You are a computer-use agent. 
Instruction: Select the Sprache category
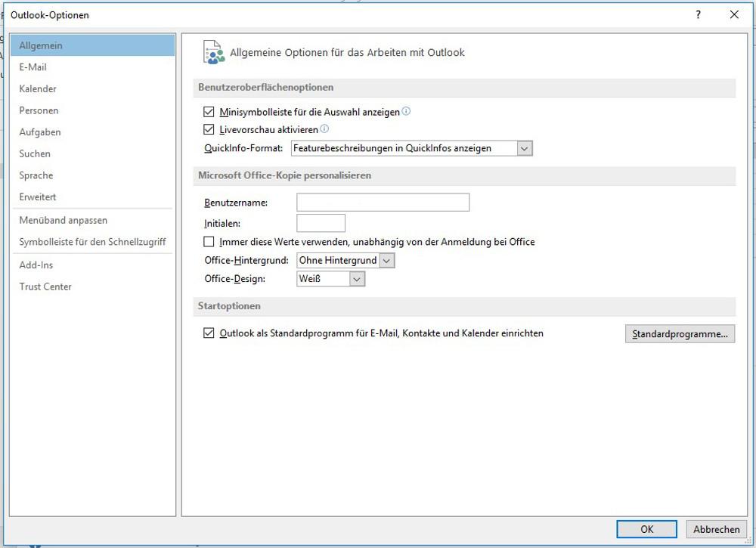35,175
